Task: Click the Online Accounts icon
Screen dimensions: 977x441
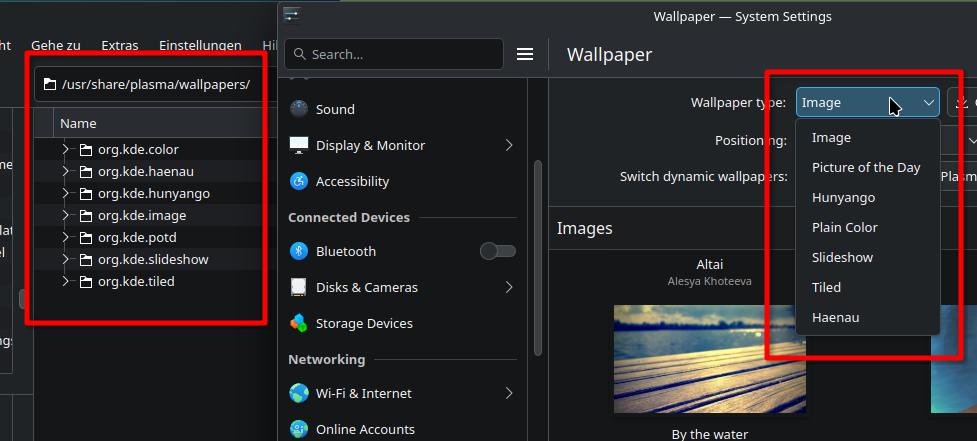Action: [x=298, y=429]
